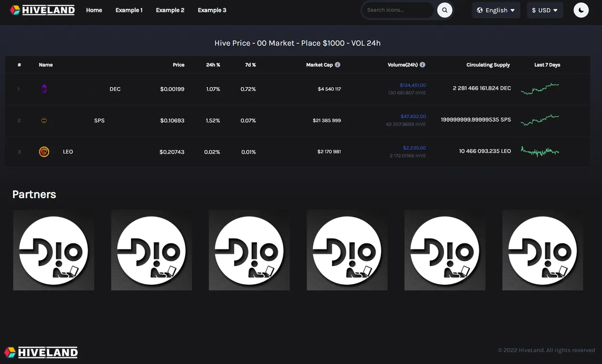The width and height of the screenshot is (602, 364).
Task: Open the Example 1 menu item
Action: [129, 10]
